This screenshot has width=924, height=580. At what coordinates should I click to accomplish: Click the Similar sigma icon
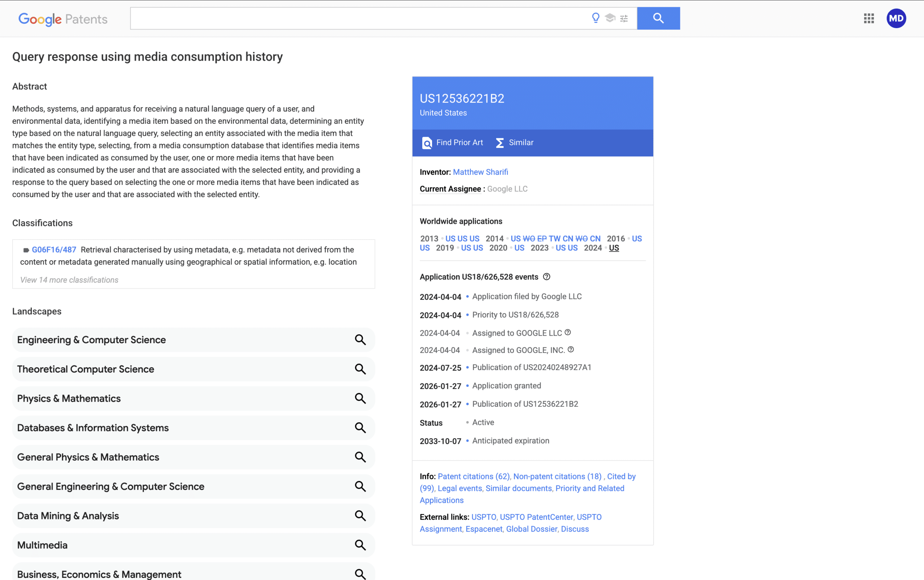[500, 142]
